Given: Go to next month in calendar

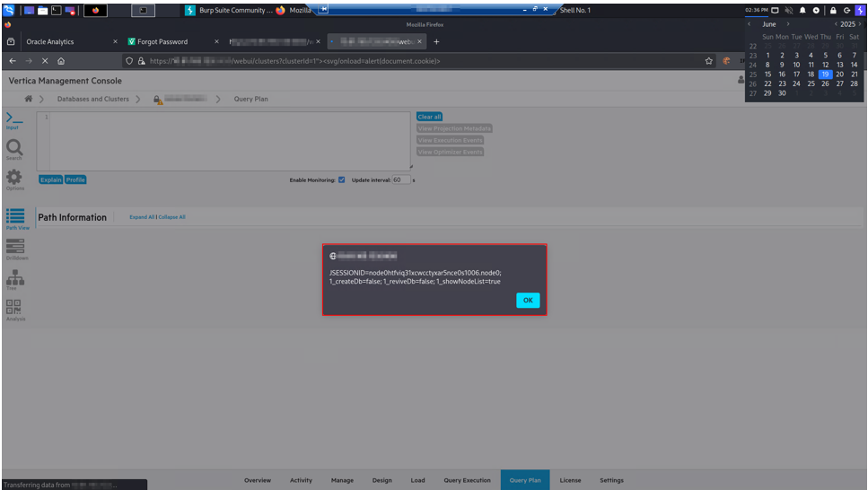Looking at the screenshot, I should 788,24.
